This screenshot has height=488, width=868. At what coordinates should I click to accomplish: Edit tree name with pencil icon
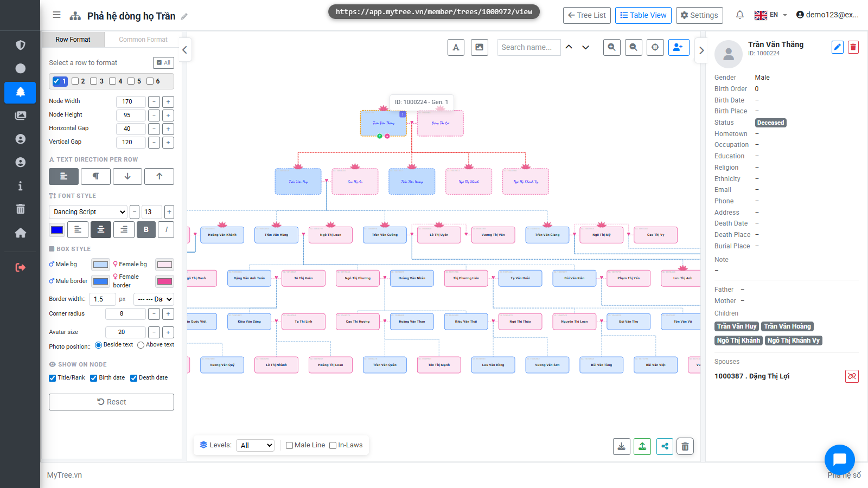coord(184,16)
